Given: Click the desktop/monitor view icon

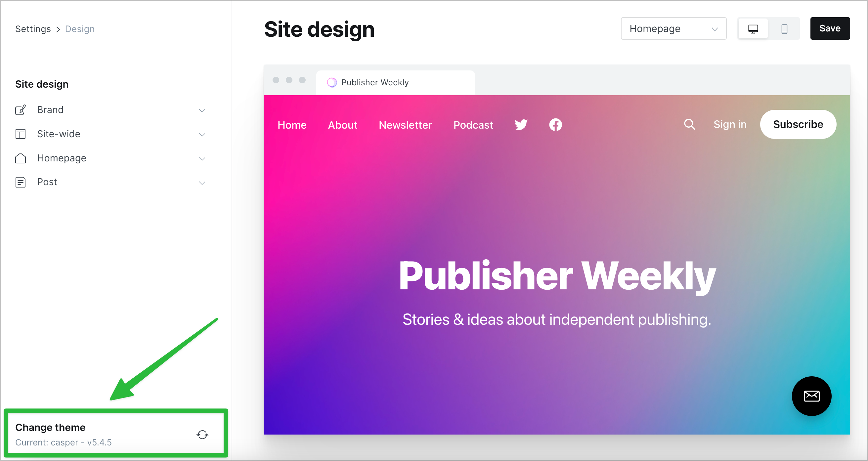Looking at the screenshot, I should (753, 29).
